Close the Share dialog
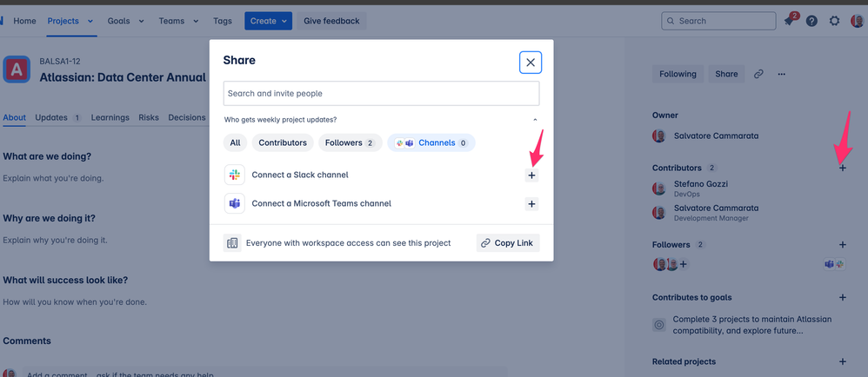This screenshot has width=868, height=377. click(531, 63)
